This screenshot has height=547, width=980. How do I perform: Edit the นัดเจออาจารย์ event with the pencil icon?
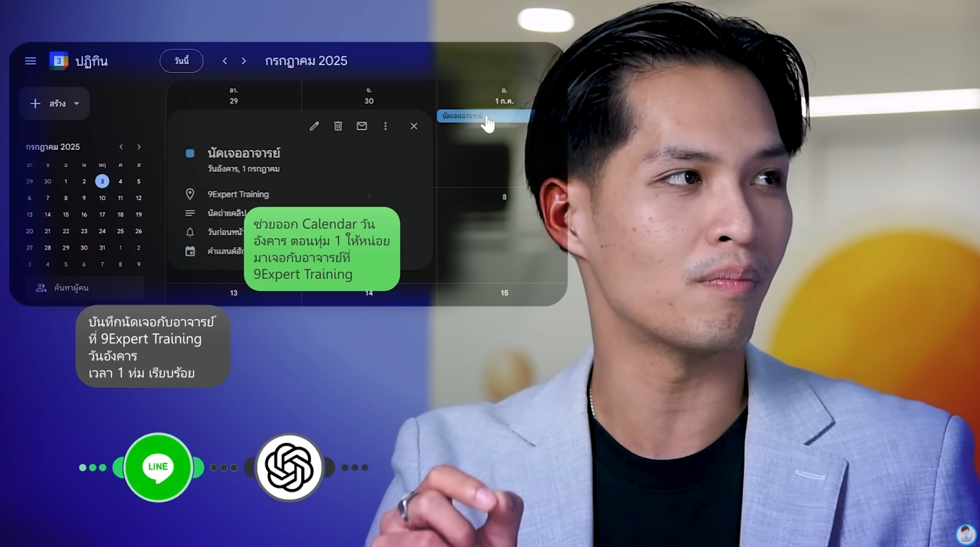point(314,125)
